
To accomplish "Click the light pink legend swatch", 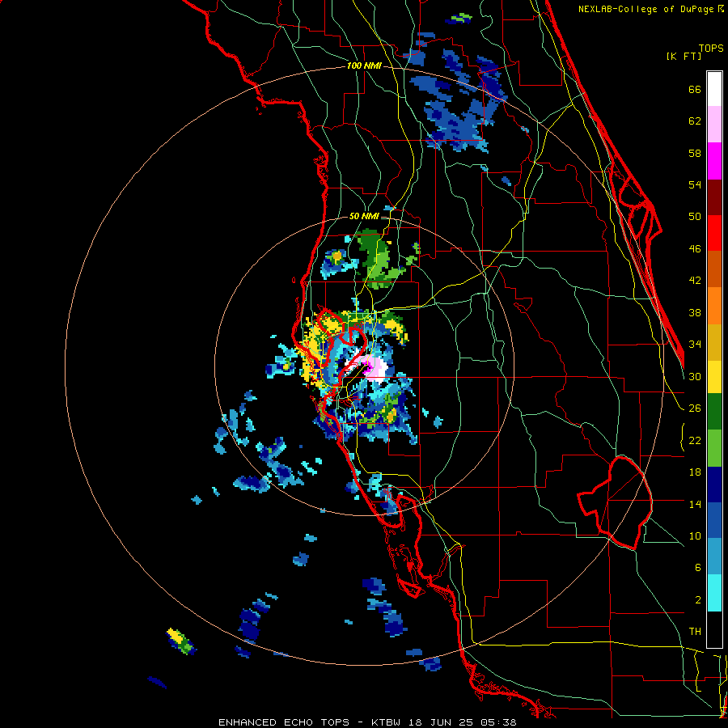I will click(714, 125).
